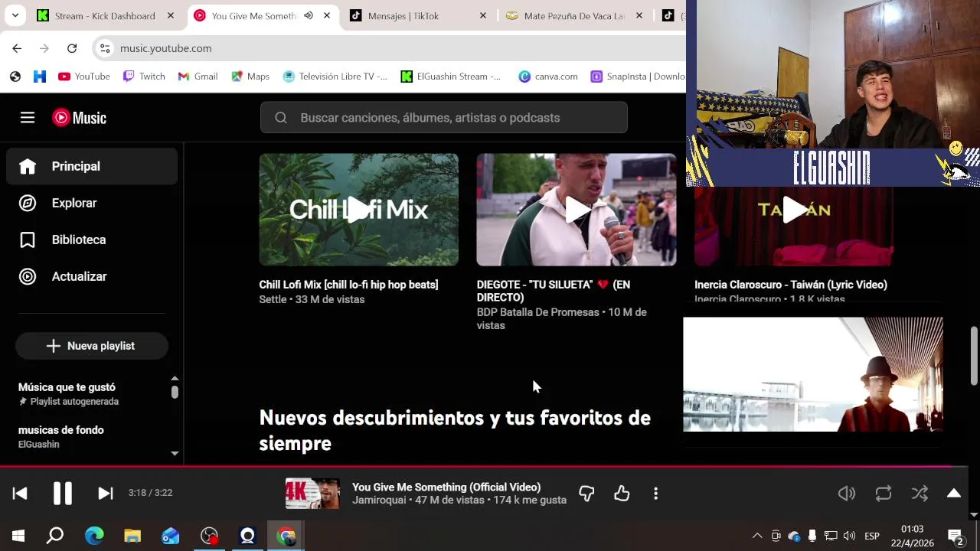Click the song progress bar
980x551 pixels.
click(484, 465)
